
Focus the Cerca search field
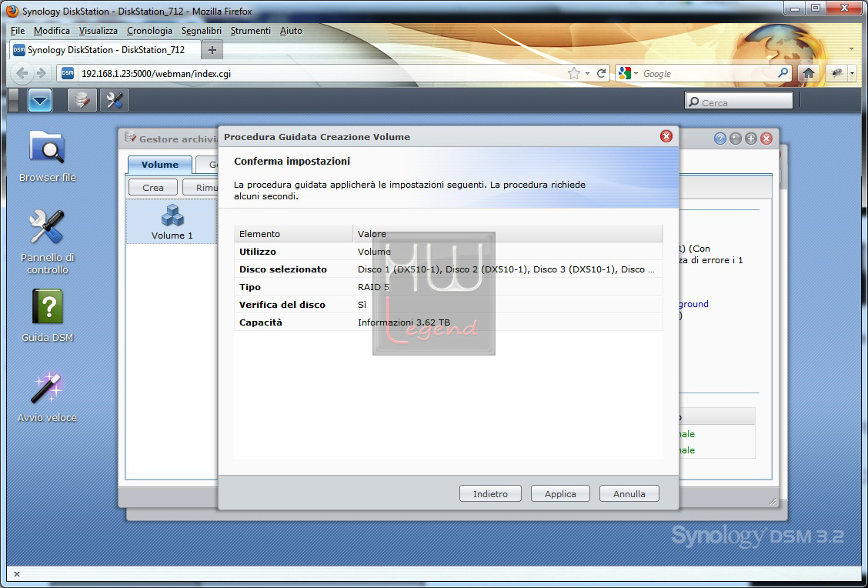(x=739, y=102)
